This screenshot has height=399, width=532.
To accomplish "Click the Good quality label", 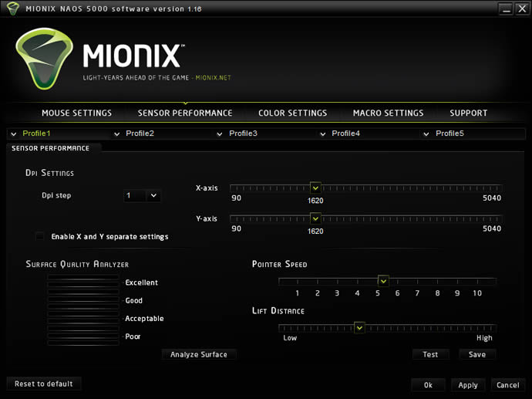I will tap(133, 300).
